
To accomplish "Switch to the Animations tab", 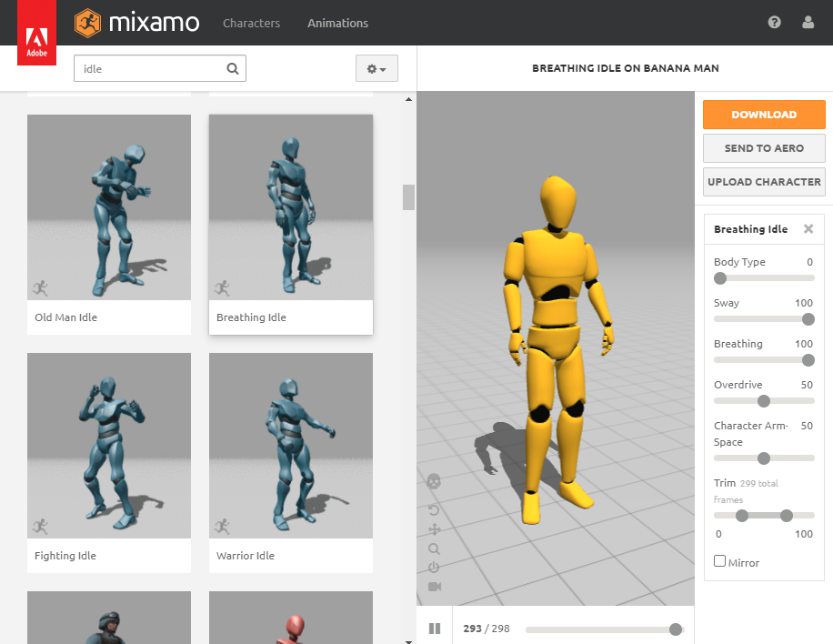I will (338, 23).
